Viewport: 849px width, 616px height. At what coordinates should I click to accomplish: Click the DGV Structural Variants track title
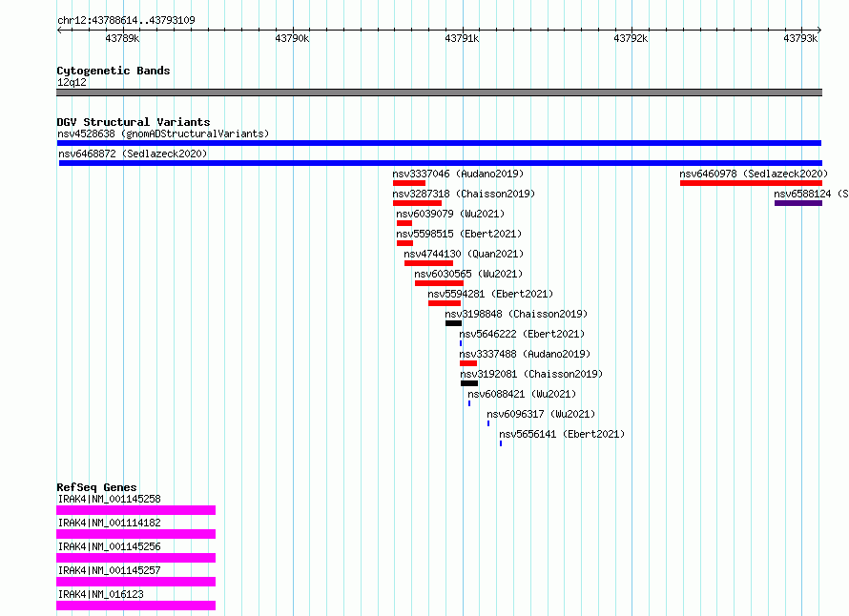point(134,122)
